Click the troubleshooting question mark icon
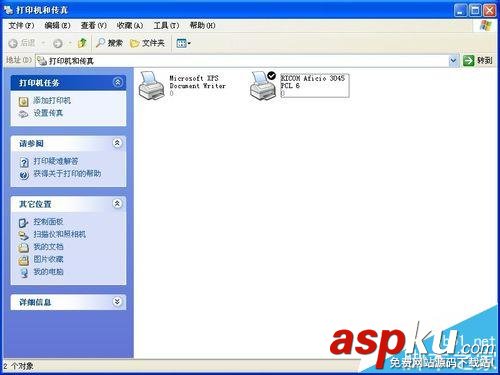Image resolution: width=500 pixels, height=375 pixels. point(24,162)
